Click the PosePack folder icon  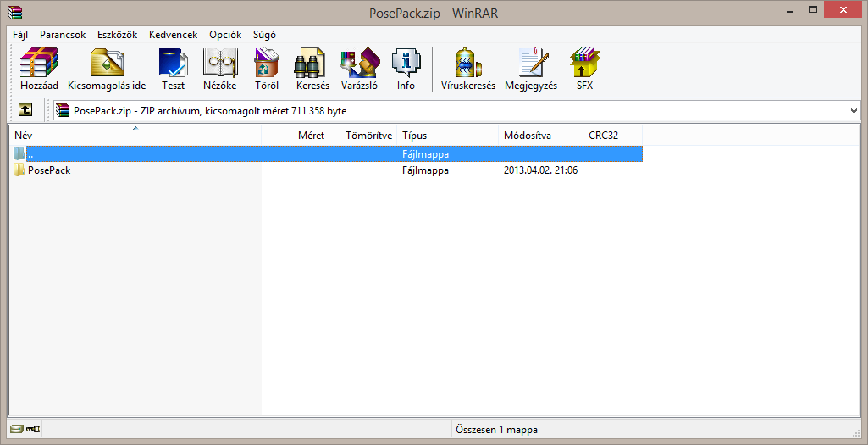19,170
